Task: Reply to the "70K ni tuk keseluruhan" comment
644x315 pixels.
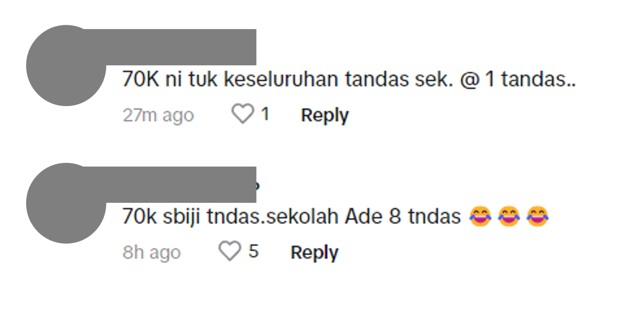Action: point(324,115)
